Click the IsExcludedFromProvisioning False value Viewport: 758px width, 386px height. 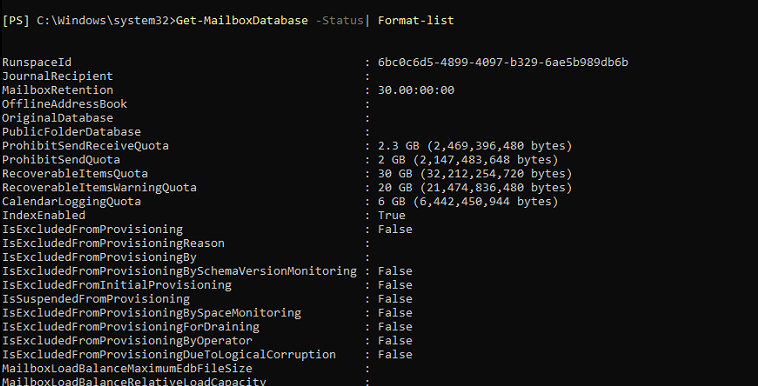point(395,229)
